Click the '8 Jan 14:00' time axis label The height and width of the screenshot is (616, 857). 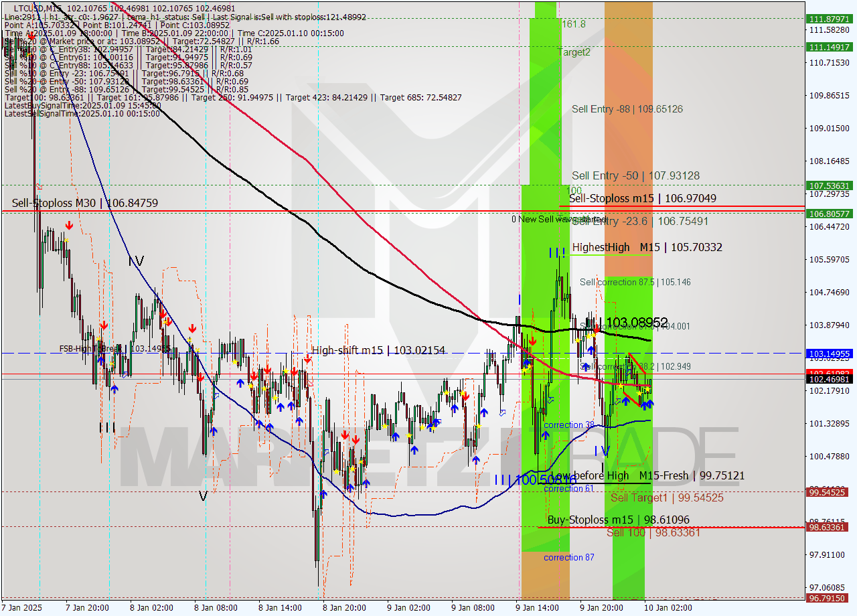(281, 608)
